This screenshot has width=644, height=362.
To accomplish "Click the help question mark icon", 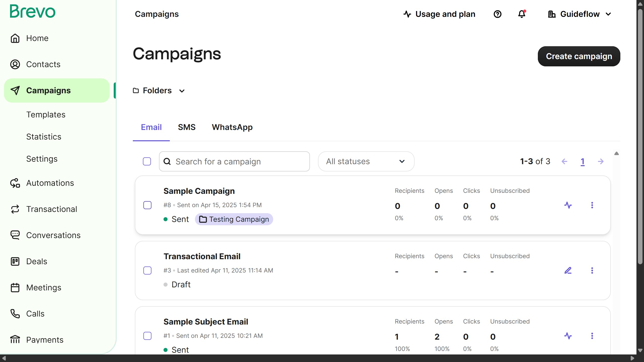I will pos(497,14).
